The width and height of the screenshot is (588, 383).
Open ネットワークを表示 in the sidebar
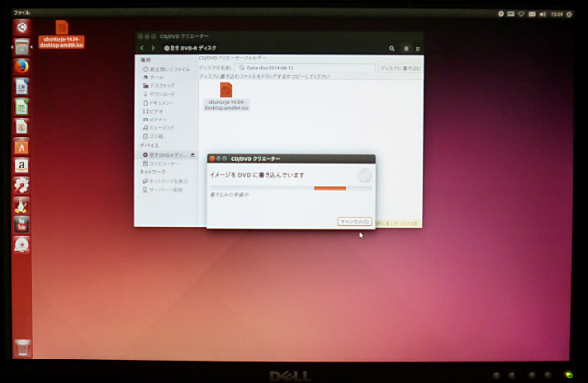[x=165, y=181]
